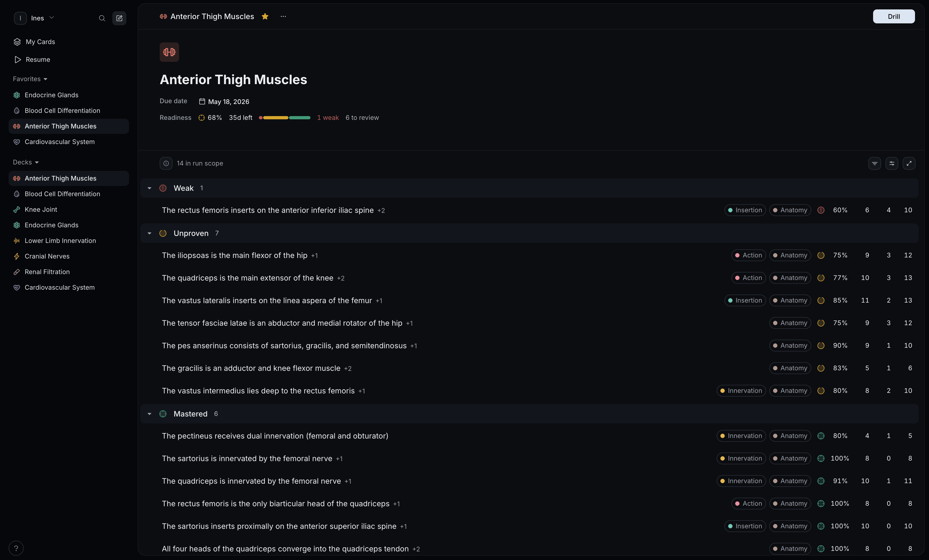
Task: Unfavorite deck via the star icon
Action: (265, 16)
